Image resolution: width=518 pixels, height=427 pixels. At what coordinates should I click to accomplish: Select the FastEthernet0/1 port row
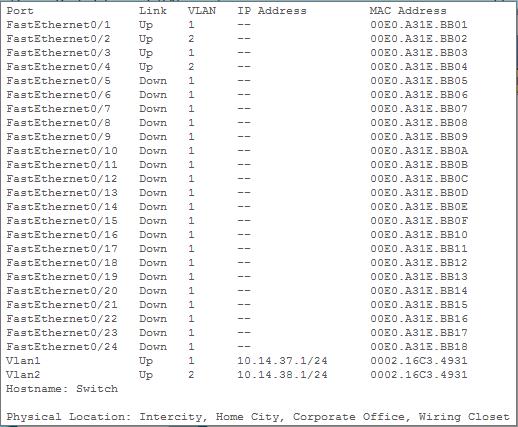[237, 25]
